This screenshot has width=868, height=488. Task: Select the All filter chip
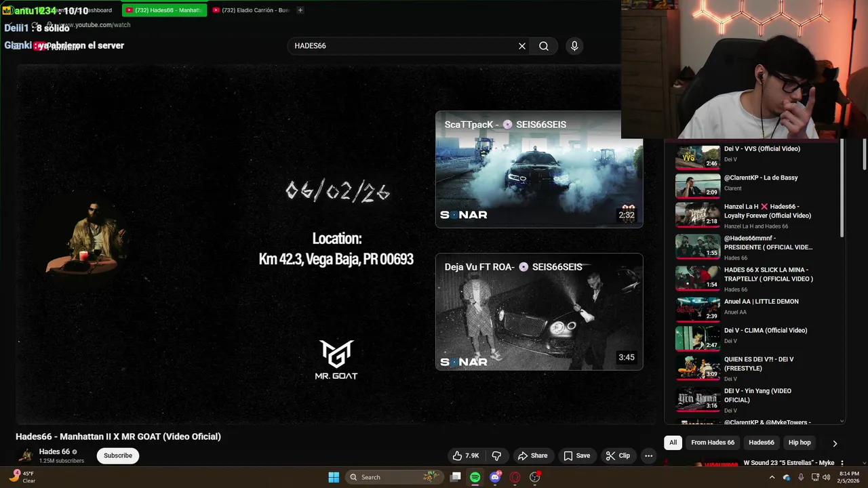click(673, 443)
